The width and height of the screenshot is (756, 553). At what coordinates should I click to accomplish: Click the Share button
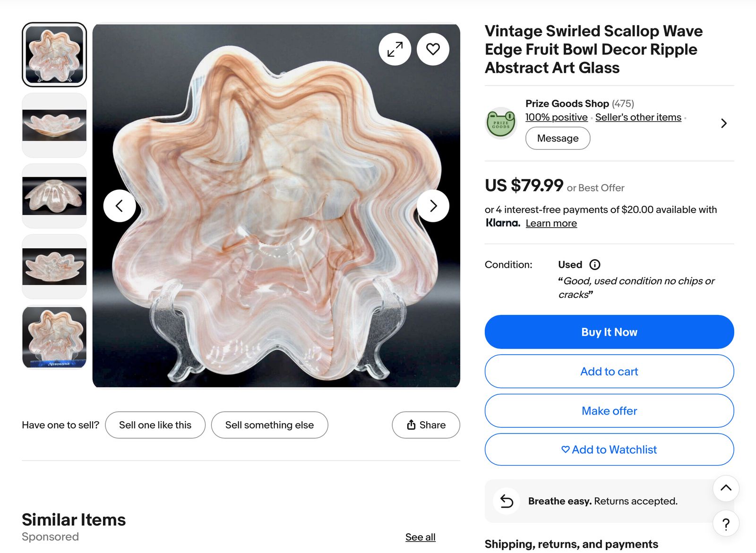click(x=426, y=425)
